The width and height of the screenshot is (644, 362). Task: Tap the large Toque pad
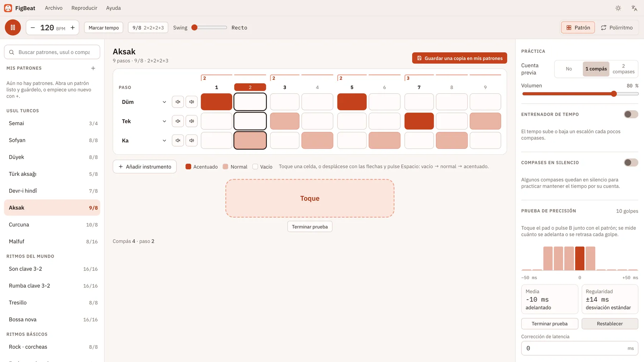310,198
